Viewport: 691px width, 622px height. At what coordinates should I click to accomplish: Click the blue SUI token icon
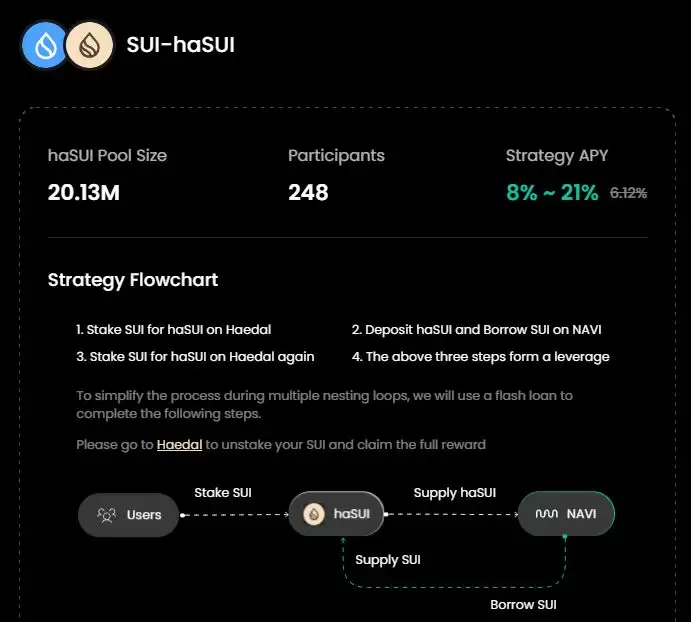click(x=45, y=45)
